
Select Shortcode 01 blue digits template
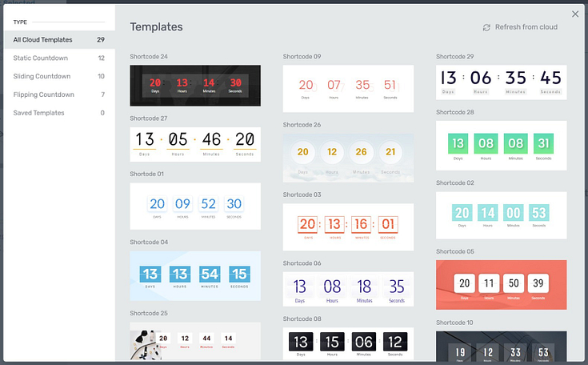pos(195,207)
